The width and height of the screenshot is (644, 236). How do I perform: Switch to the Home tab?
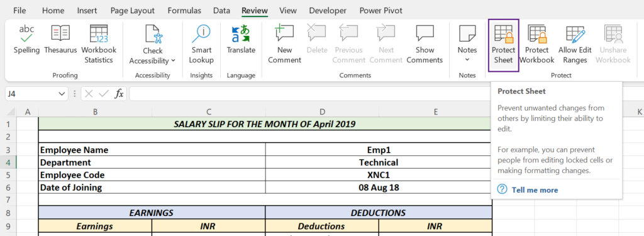point(53,11)
